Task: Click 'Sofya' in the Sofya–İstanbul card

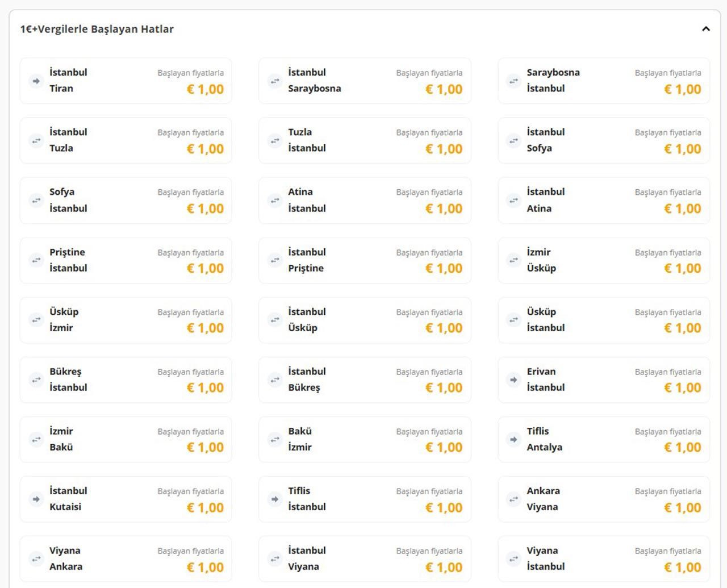Action: pyautogui.click(x=62, y=192)
